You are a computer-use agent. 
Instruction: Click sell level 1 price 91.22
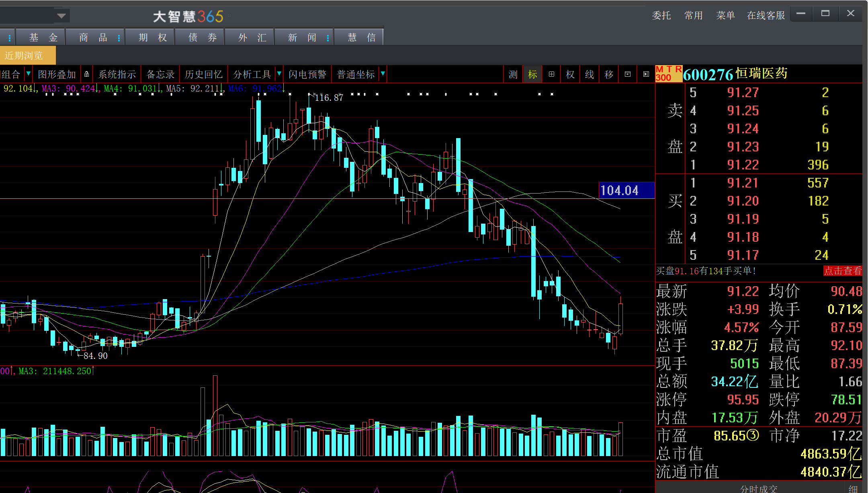click(x=743, y=165)
